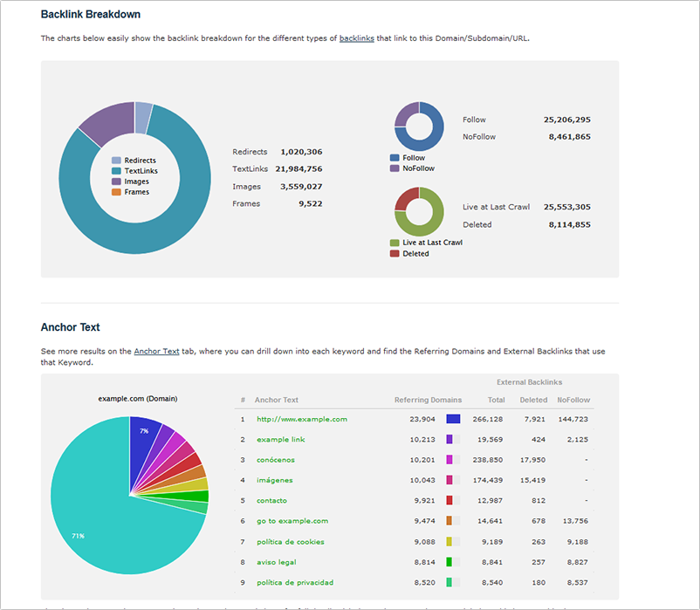Click the Referring Domains column header

click(x=429, y=400)
